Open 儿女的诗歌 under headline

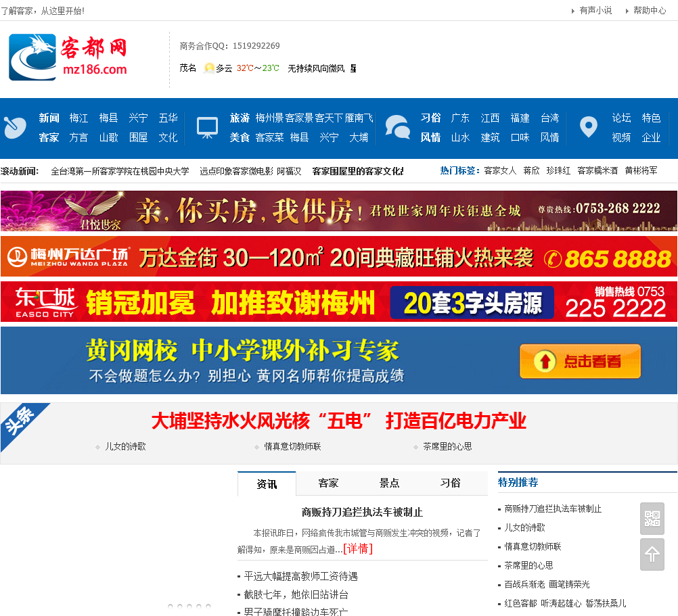125,447
